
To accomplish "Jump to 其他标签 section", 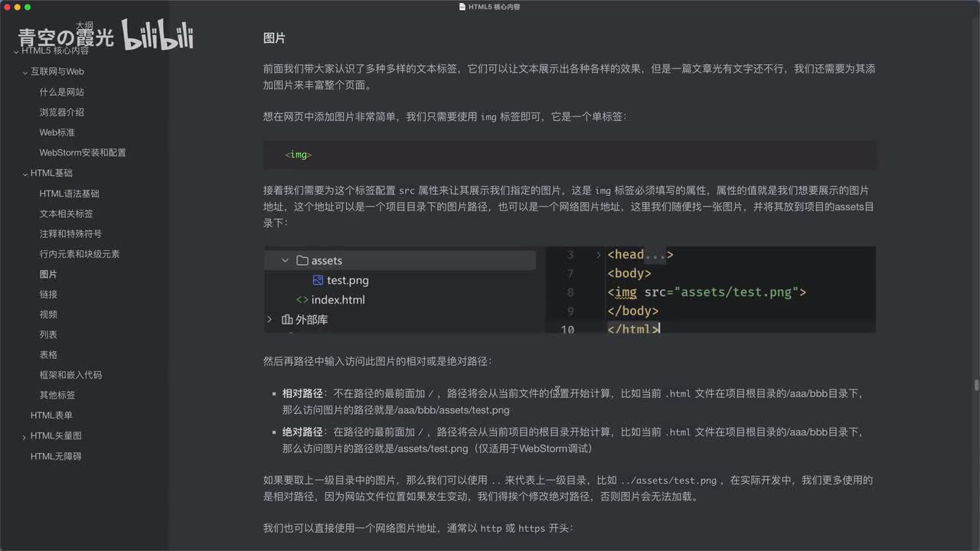I will [x=57, y=395].
